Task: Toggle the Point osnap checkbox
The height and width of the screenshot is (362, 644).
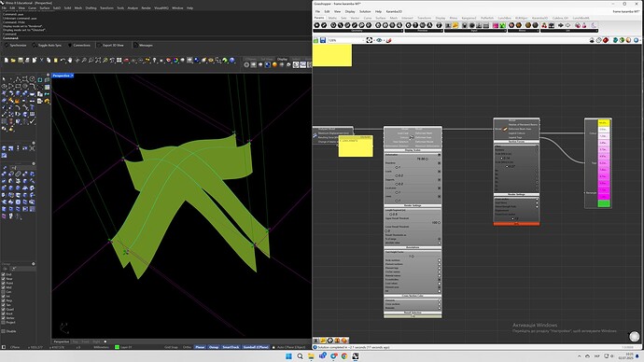Action: pyautogui.click(x=4, y=284)
